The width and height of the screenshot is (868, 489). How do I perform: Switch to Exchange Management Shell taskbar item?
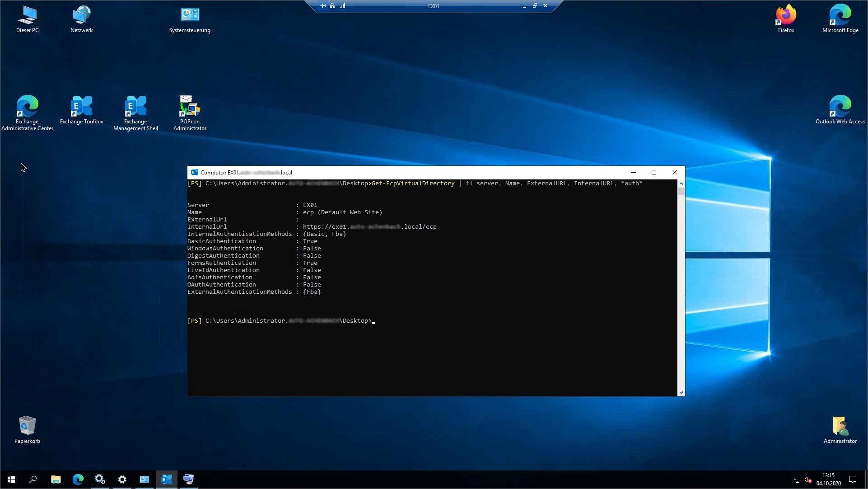pyautogui.click(x=167, y=479)
